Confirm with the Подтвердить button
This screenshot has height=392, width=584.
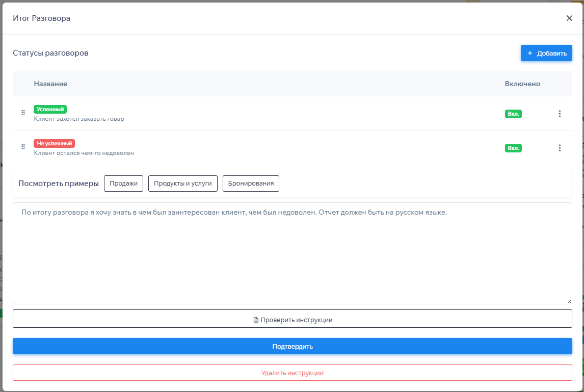pos(292,346)
